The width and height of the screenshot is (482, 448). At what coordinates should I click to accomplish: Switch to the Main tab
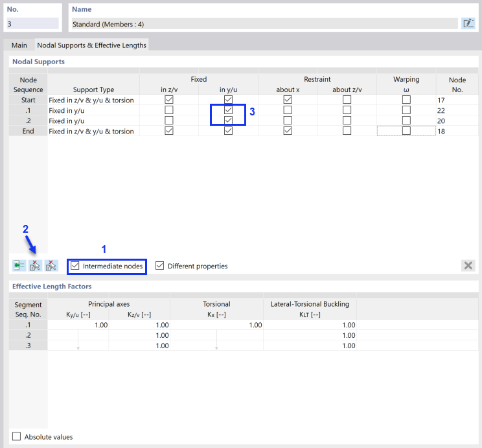[19, 45]
